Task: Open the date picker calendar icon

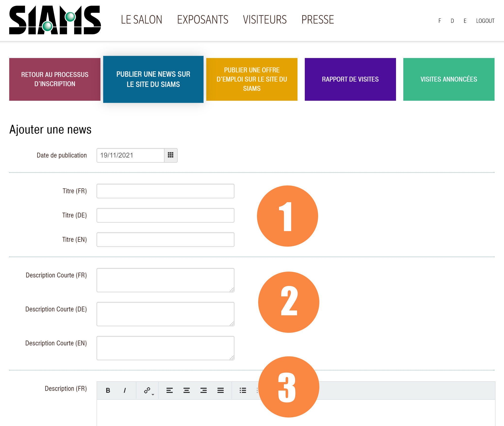Action: 171,155
